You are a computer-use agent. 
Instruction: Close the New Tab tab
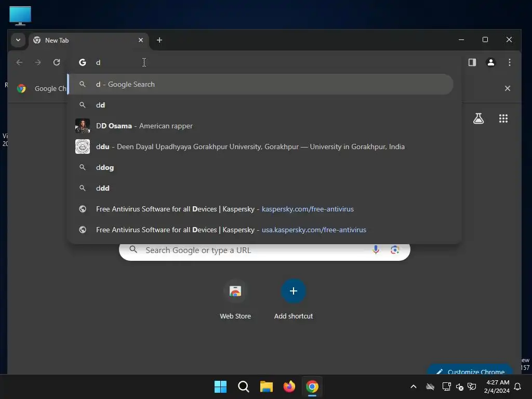tap(141, 40)
